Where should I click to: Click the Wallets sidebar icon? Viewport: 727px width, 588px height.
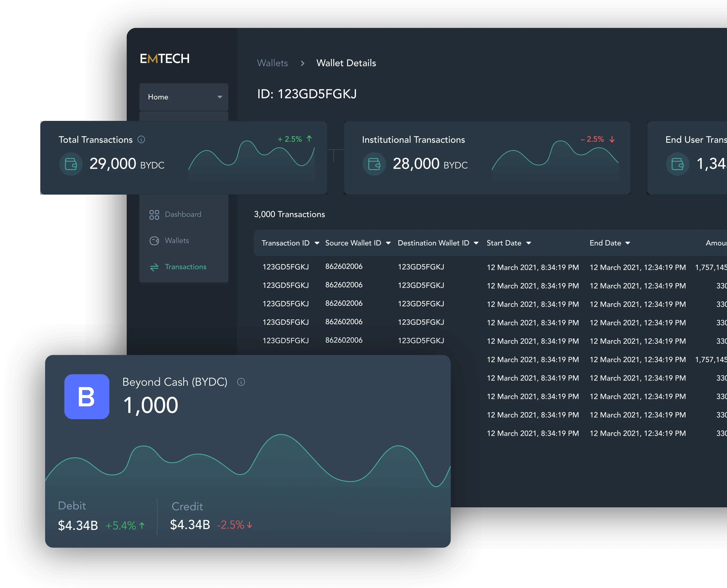tap(154, 241)
